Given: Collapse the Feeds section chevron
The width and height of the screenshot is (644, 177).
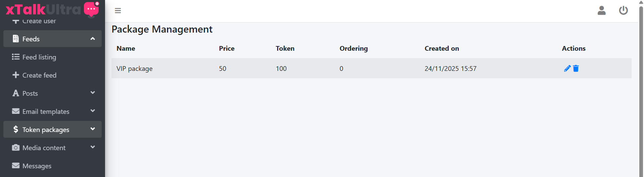Looking at the screenshot, I should [x=93, y=39].
